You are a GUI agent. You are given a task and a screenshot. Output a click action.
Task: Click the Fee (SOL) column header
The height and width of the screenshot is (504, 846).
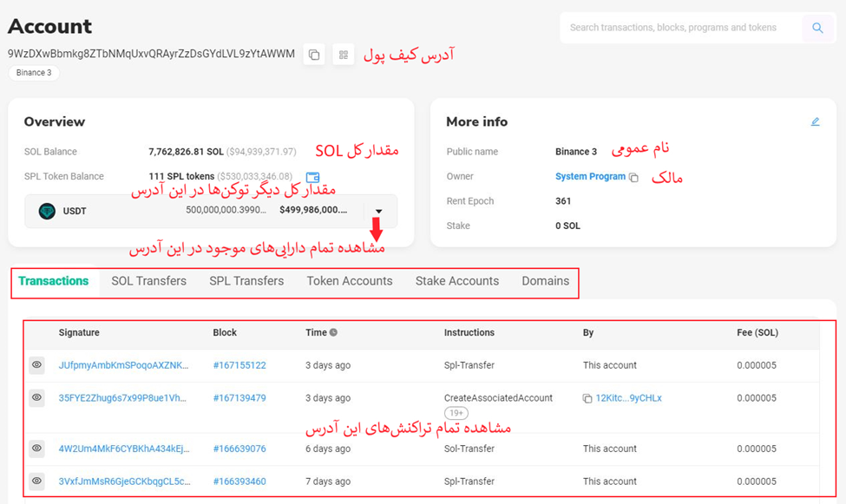point(757,332)
